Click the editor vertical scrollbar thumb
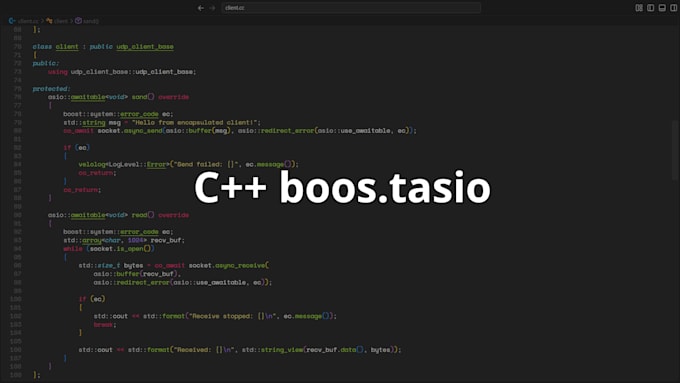680x383 pixels. coord(676,150)
